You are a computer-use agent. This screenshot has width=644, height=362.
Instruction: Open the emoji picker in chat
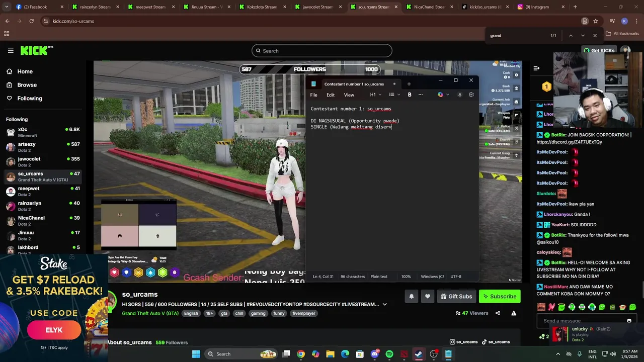629,321
